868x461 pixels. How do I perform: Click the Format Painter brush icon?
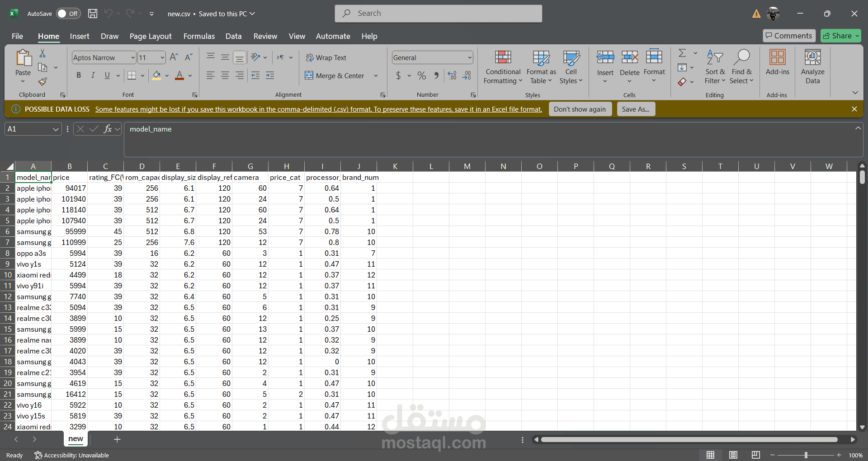(x=42, y=82)
